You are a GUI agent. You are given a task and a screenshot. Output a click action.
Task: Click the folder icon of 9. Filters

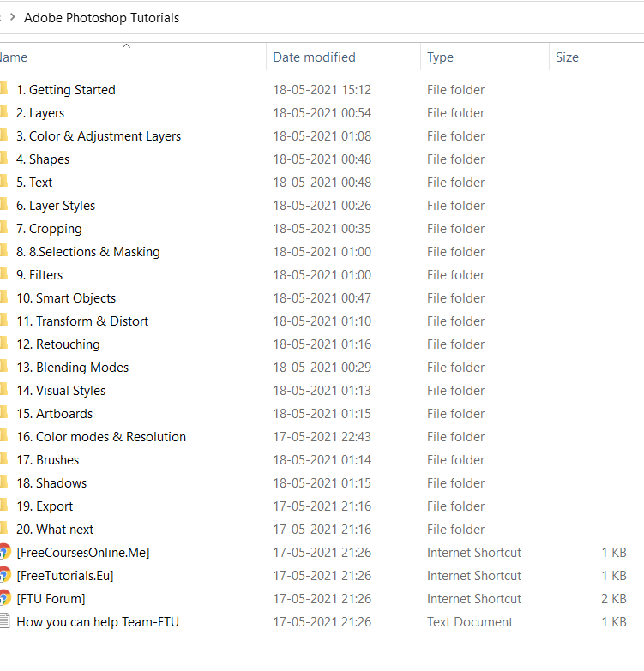[3, 273]
